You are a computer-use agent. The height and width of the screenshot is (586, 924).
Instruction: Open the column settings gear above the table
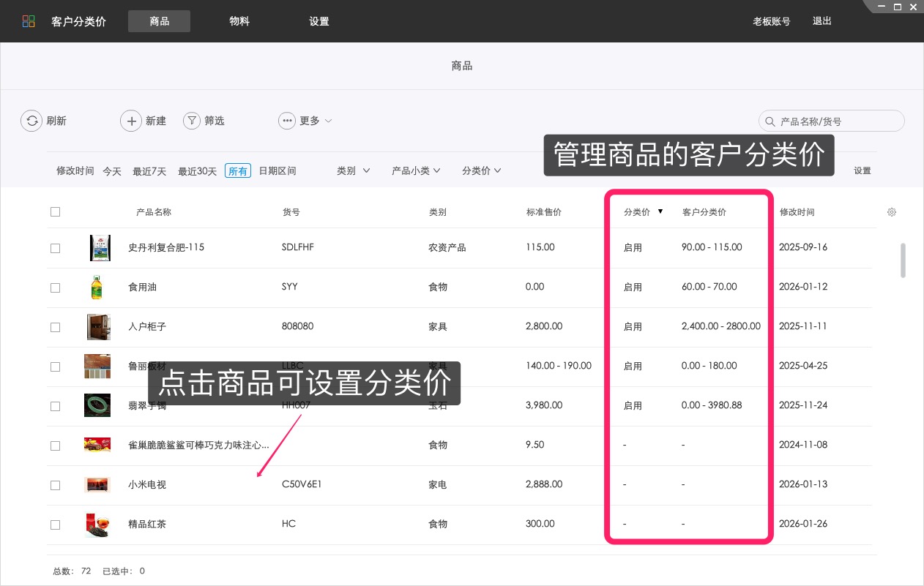[891, 211]
